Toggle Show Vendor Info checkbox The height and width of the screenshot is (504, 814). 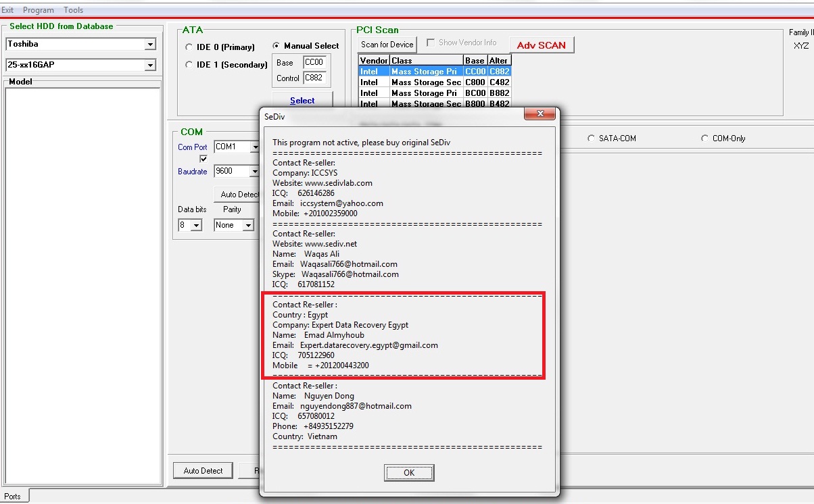430,43
